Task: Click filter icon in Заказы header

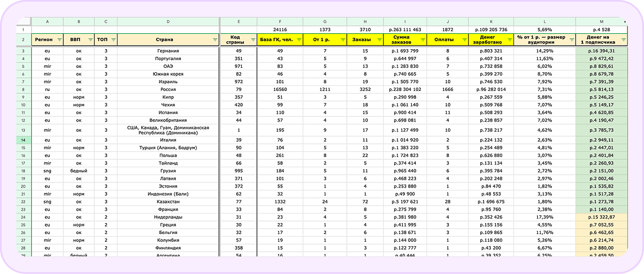Action: [x=378, y=40]
